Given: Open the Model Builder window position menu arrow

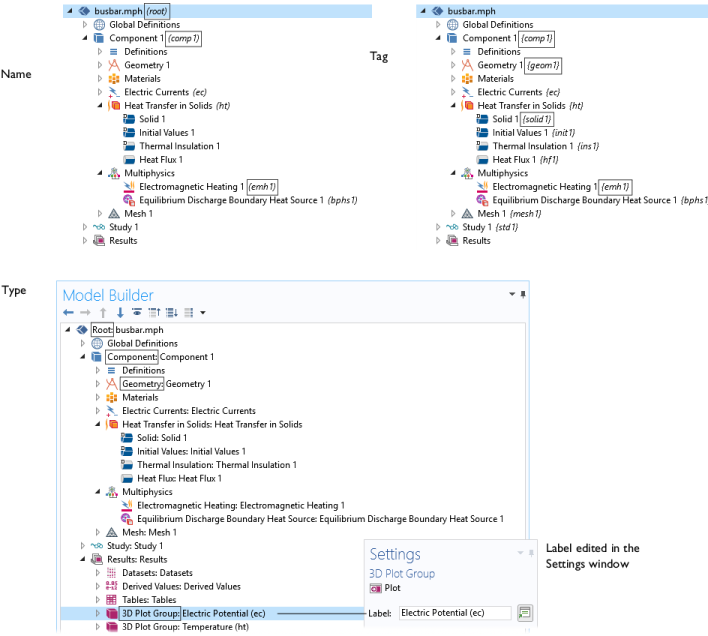Looking at the screenshot, I should [512, 294].
